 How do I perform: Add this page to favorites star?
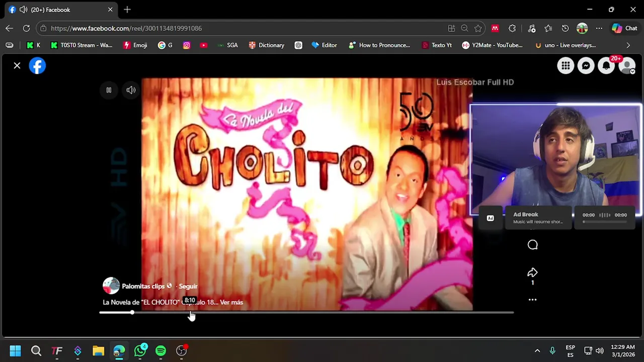click(x=478, y=28)
